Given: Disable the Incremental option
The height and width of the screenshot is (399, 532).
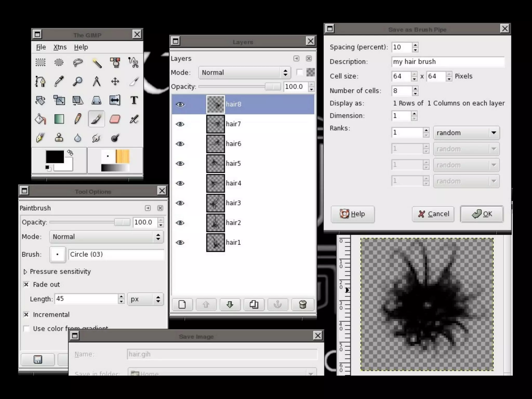Looking at the screenshot, I should [x=26, y=315].
